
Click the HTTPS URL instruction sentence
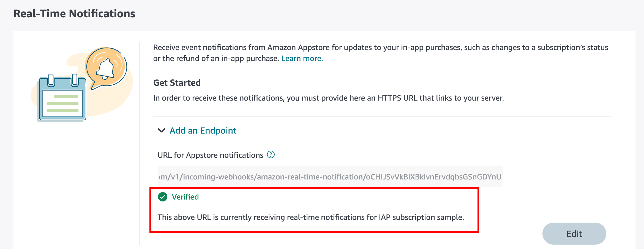click(x=328, y=98)
